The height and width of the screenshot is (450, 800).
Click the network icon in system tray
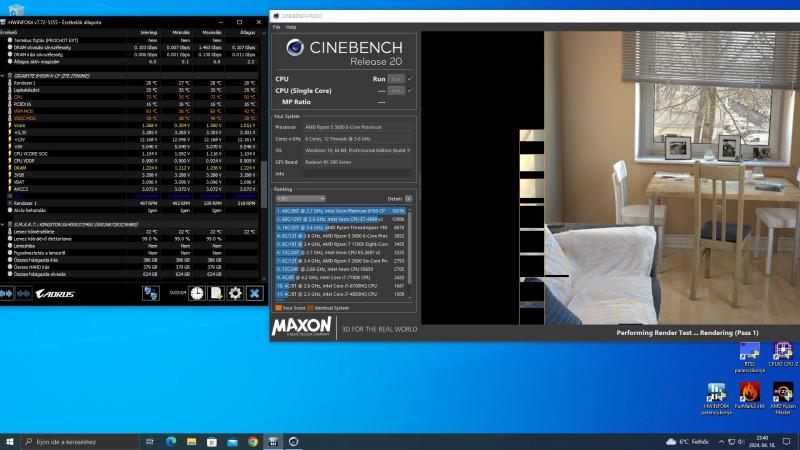pyautogui.click(x=731, y=441)
